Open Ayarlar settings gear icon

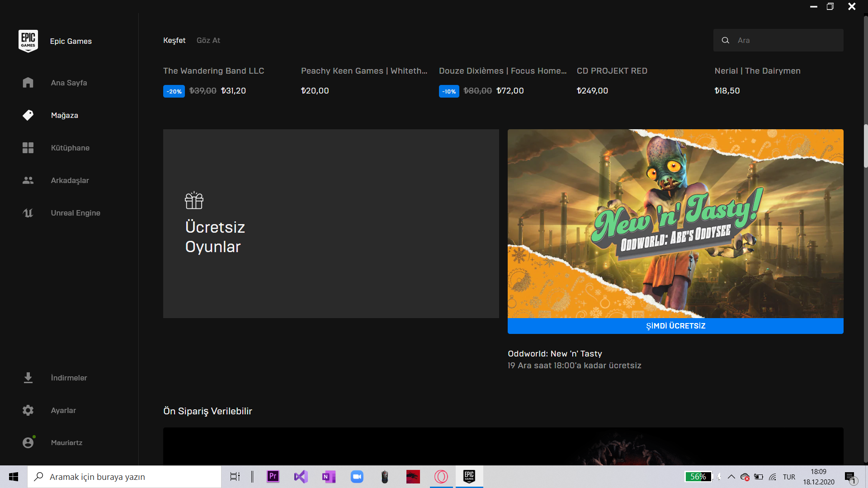tap(28, 410)
